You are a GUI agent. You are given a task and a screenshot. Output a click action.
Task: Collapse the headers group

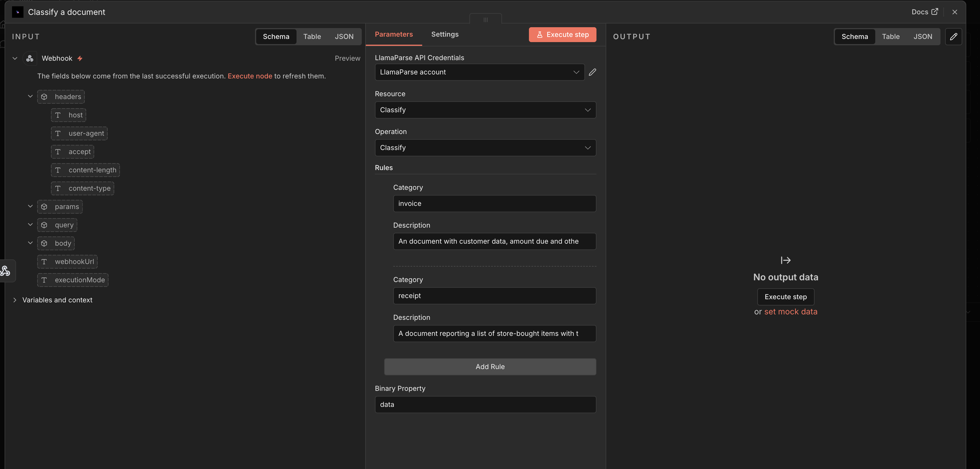pos(30,96)
